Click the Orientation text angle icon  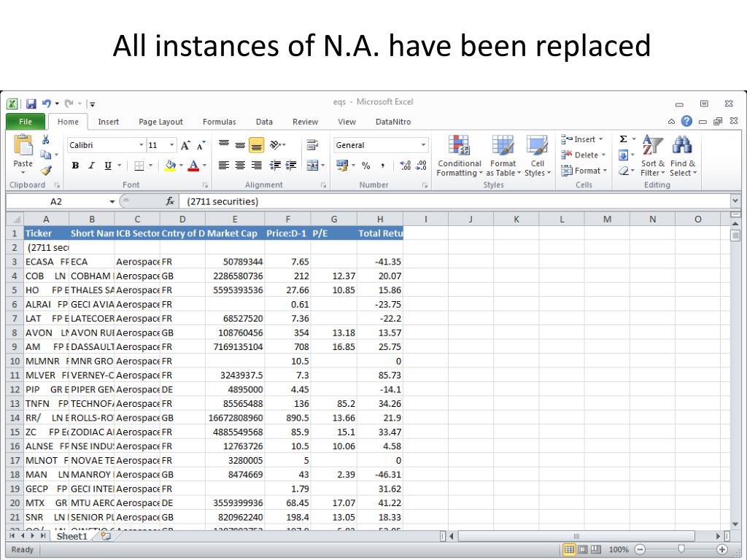[275, 145]
